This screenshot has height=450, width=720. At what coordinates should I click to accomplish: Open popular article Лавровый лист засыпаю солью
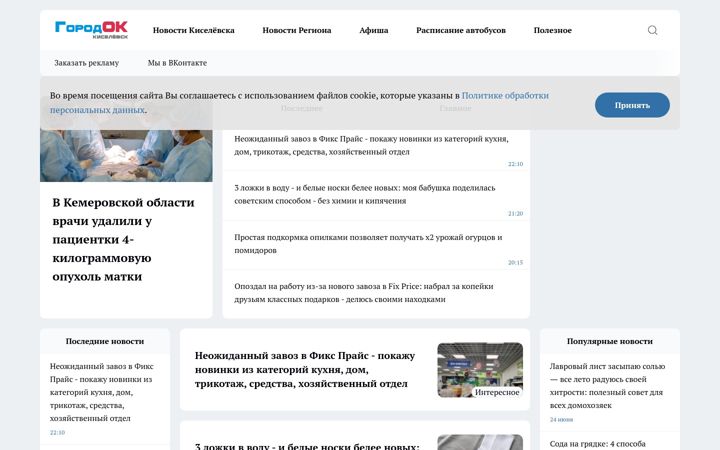(607, 386)
